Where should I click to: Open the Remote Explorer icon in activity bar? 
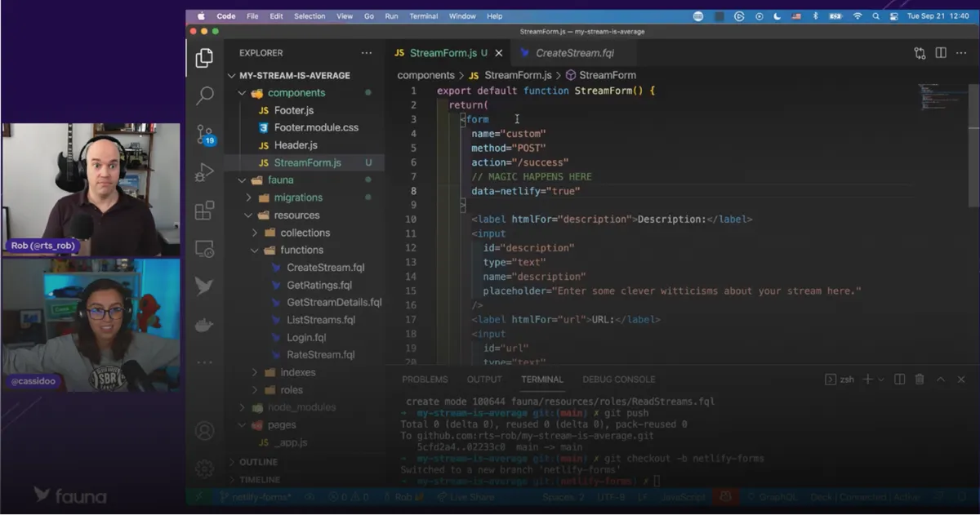click(x=203, y=247)
